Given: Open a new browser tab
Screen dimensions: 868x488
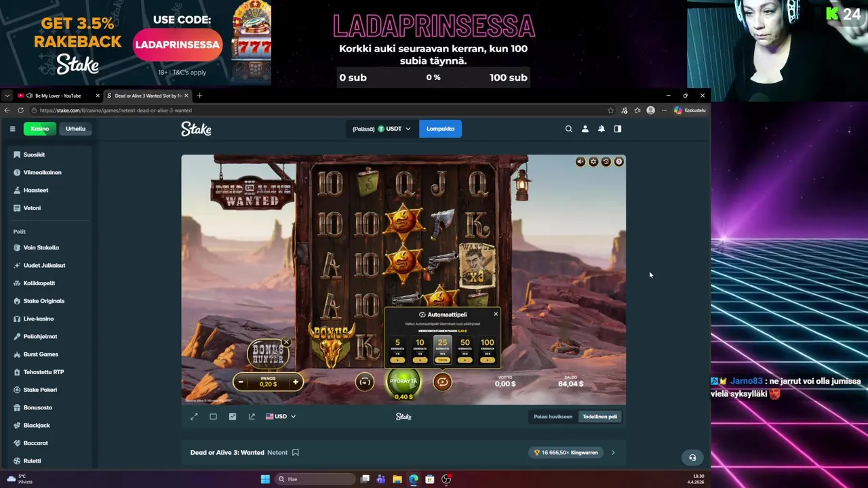Looking at the screenshot, I should pos(199,96).
